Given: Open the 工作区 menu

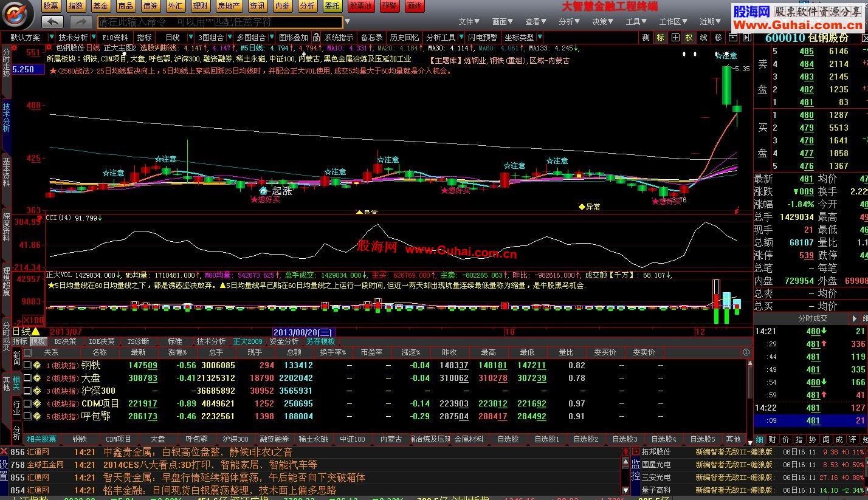Looking at the screenshot, I should tap(673, 22).
